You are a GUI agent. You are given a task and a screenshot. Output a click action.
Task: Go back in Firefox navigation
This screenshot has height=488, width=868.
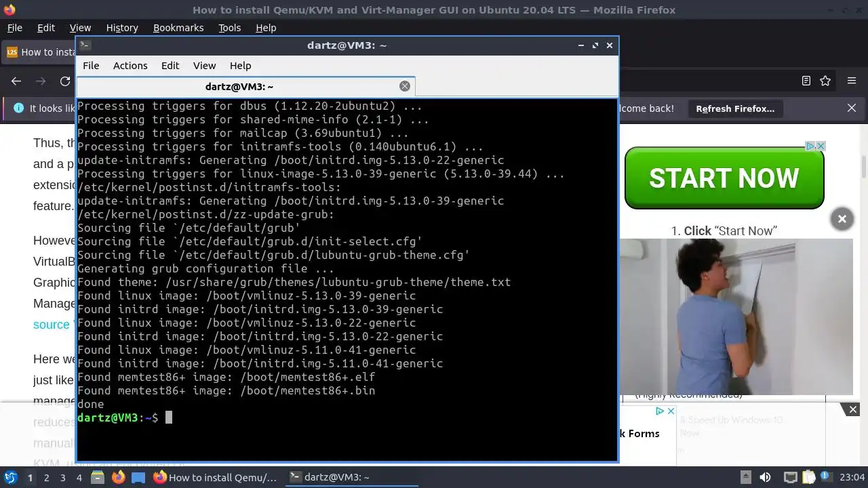16,81
